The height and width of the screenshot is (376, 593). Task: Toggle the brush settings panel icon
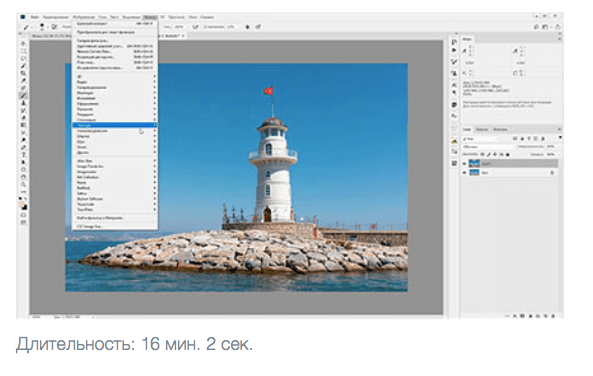[x=54, y=27]
